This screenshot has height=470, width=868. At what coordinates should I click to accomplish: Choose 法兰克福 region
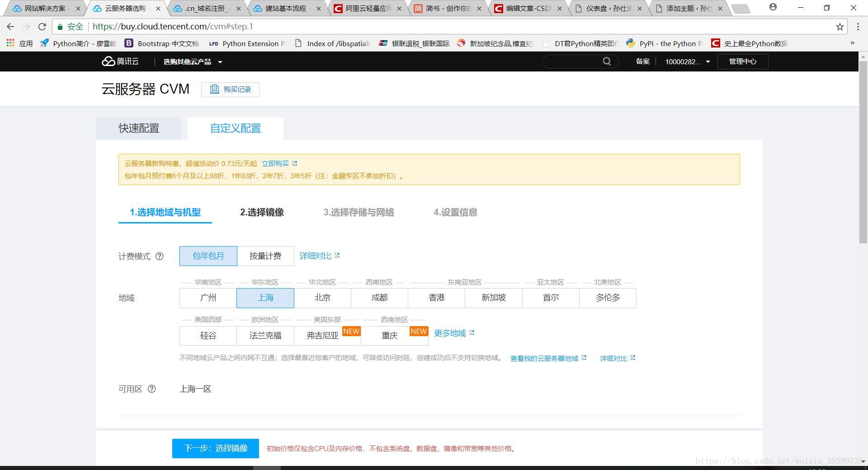pos(265,336)
